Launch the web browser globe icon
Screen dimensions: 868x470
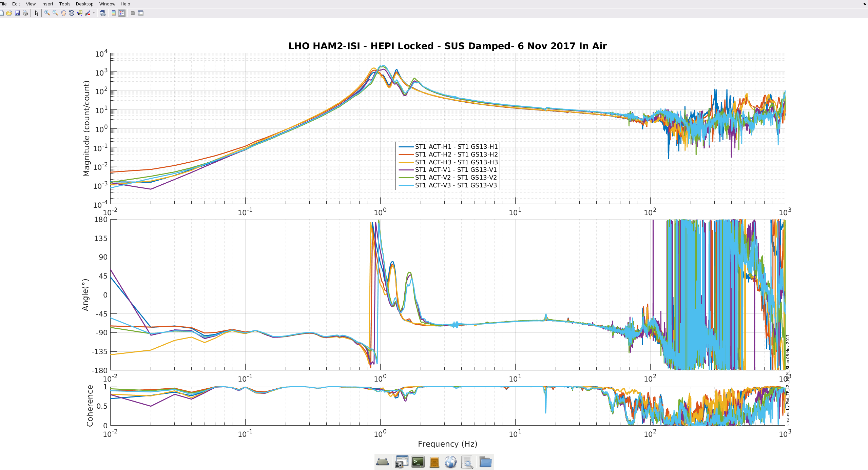click(x=451, y=462)
